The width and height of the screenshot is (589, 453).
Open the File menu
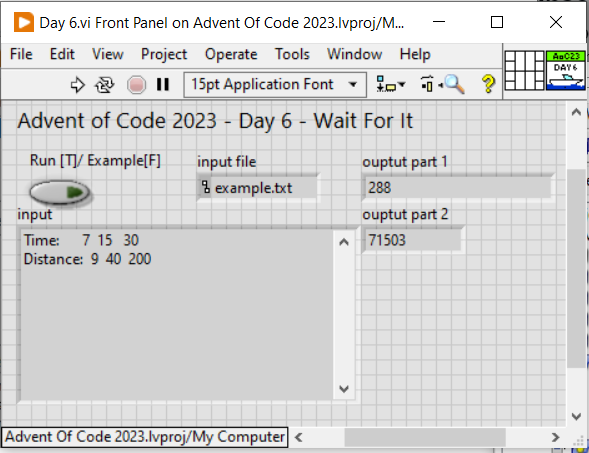pyautogui.click(x=21, y=54)
